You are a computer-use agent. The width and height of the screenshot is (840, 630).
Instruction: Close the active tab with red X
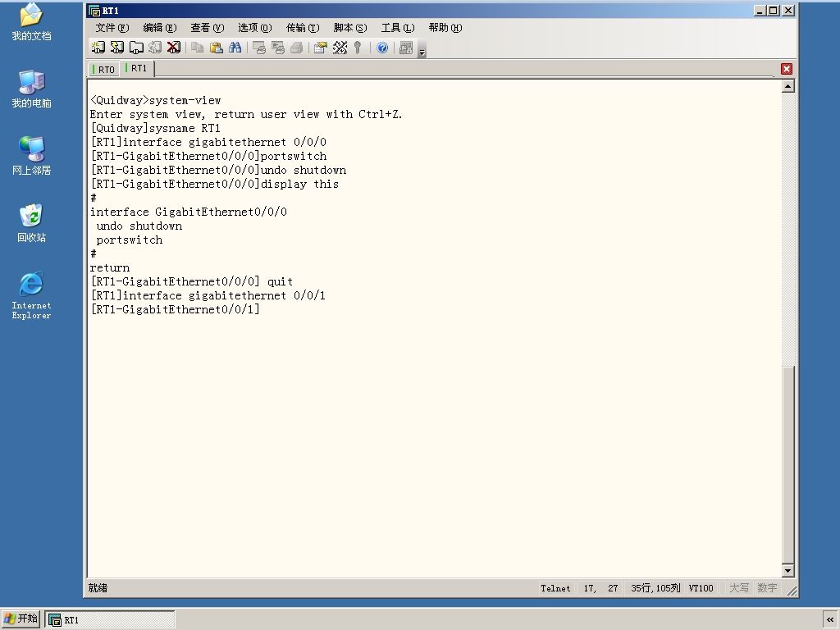(787, 69)
